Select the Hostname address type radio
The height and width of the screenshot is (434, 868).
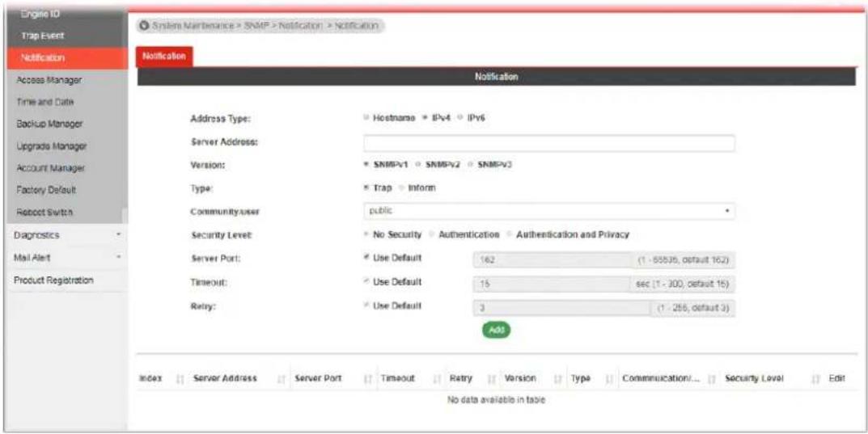366,118
